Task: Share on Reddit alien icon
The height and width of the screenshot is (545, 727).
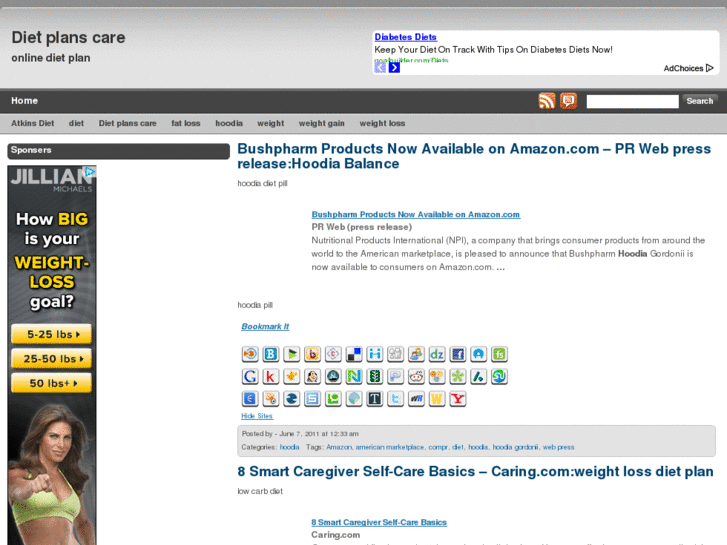Action: coord(416,376)
